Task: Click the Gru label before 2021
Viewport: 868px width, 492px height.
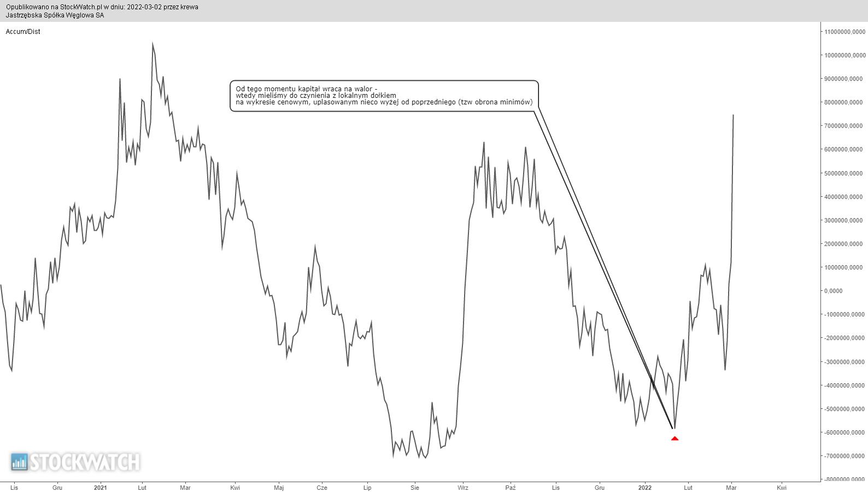Action: 57,488
